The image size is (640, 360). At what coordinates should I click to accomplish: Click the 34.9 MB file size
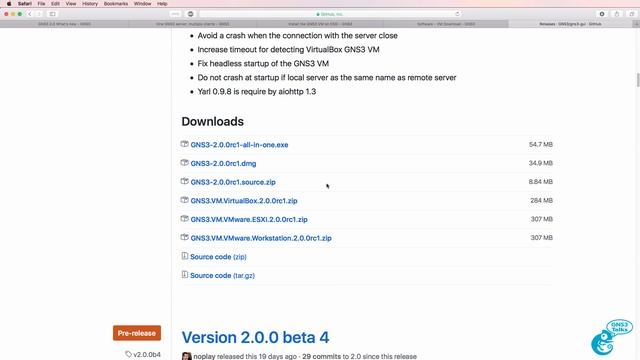click(540, 163)
